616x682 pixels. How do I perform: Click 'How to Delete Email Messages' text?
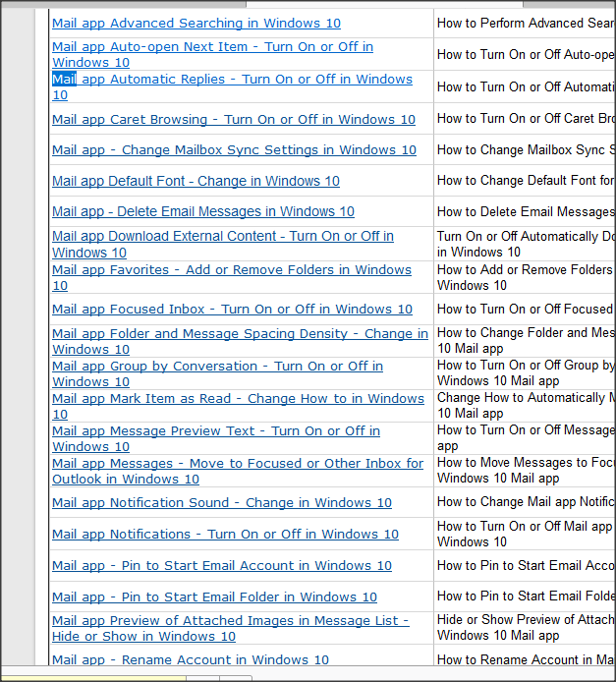526,212
